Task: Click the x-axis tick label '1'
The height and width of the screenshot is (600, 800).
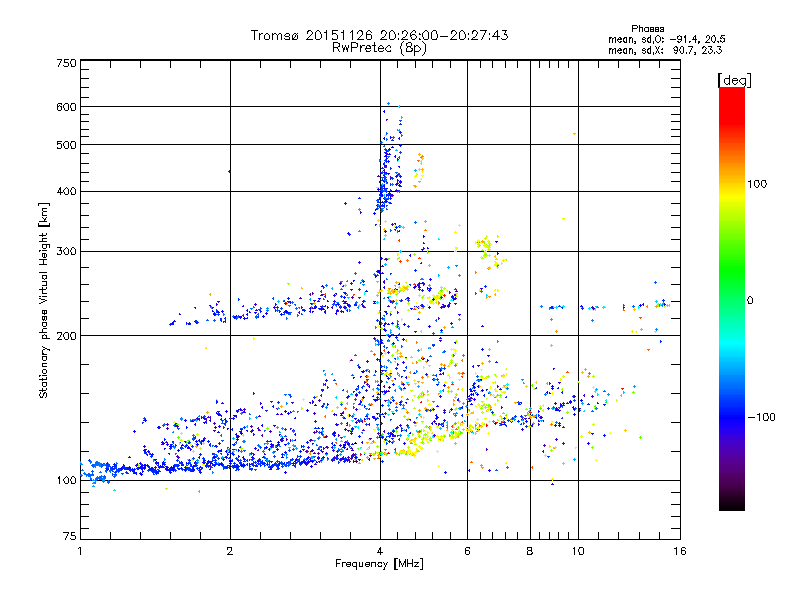Action: (80, 551)
